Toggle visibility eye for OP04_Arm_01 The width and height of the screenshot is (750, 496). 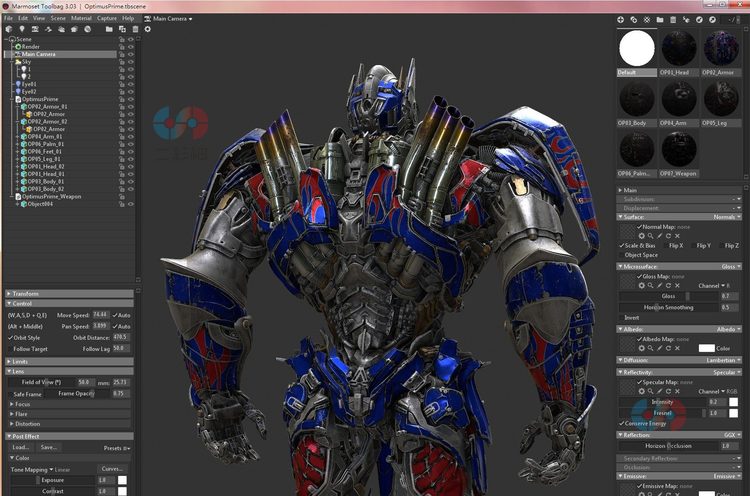point(131,136)
